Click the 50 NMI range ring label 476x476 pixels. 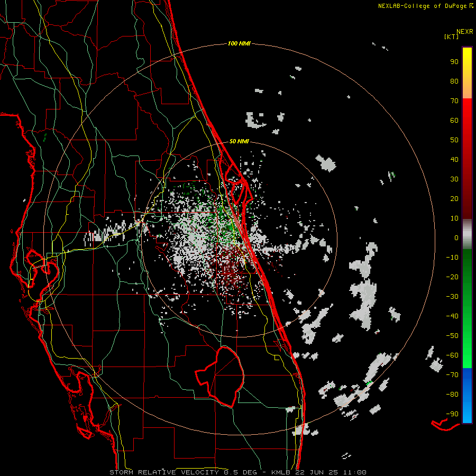tap(239, 141)
